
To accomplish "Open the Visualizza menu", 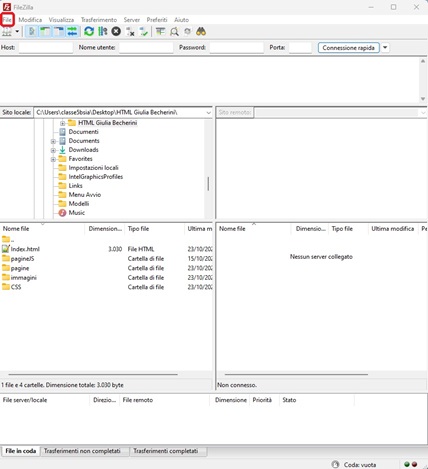I will [61, 20].
